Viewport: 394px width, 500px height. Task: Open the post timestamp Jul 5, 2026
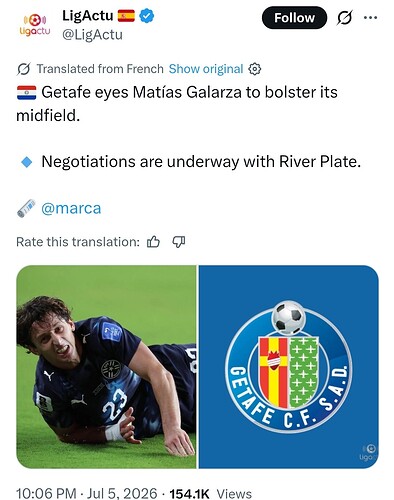87,493
